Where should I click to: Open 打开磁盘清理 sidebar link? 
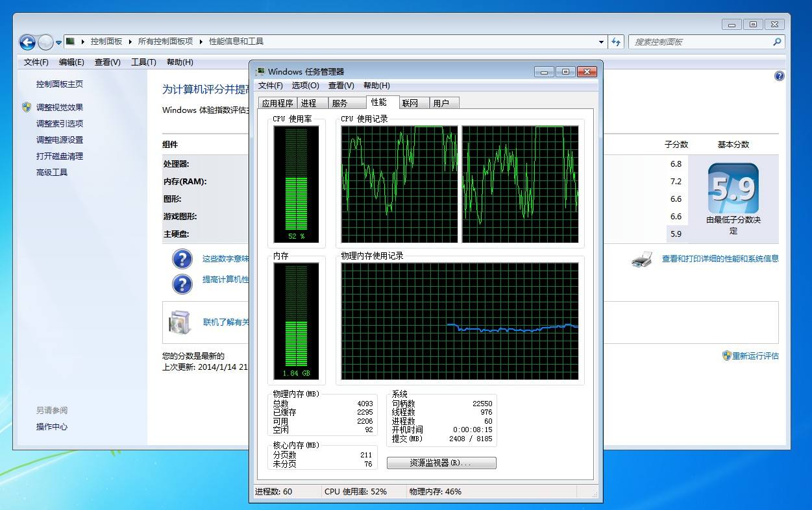60,156
